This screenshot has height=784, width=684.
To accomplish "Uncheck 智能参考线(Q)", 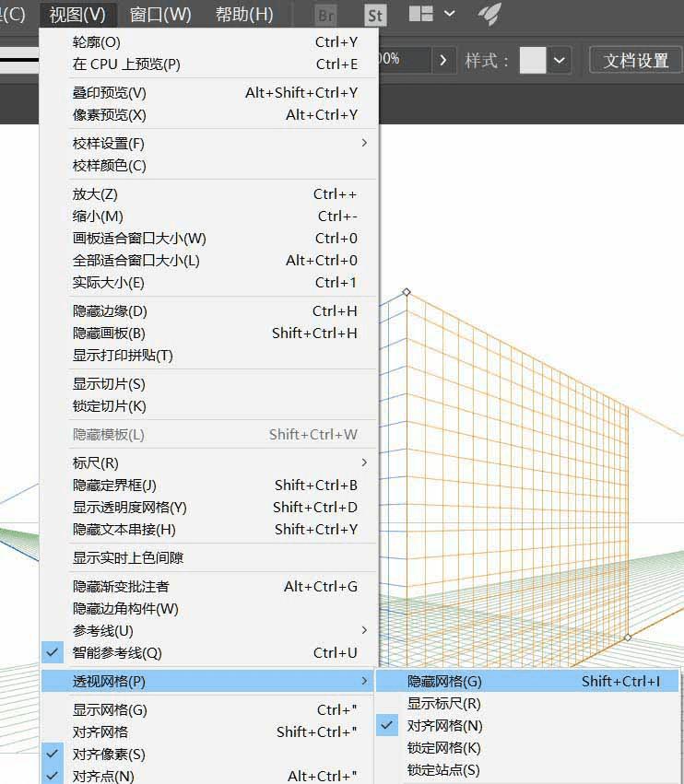I will coord(209,652).
